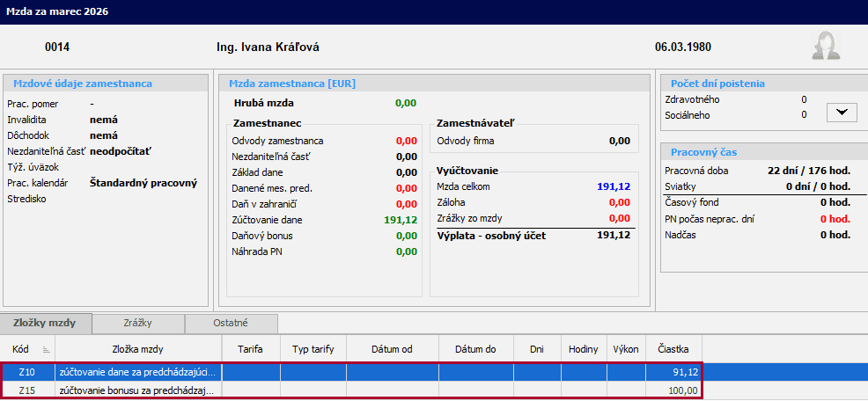This screenshot has height=401, width=868.
Task: Expand the insurance days dropdown arrow
Action: point(842,112)
